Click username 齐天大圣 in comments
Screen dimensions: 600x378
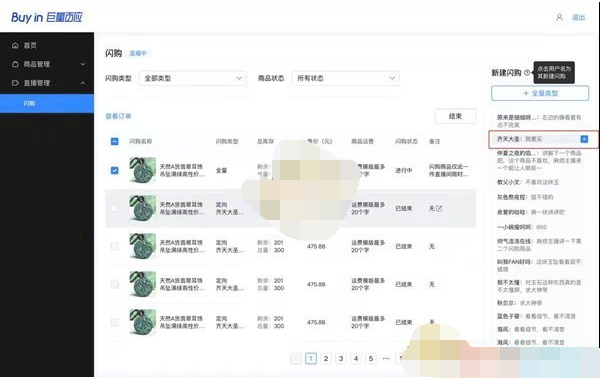[x=509, y=139]
